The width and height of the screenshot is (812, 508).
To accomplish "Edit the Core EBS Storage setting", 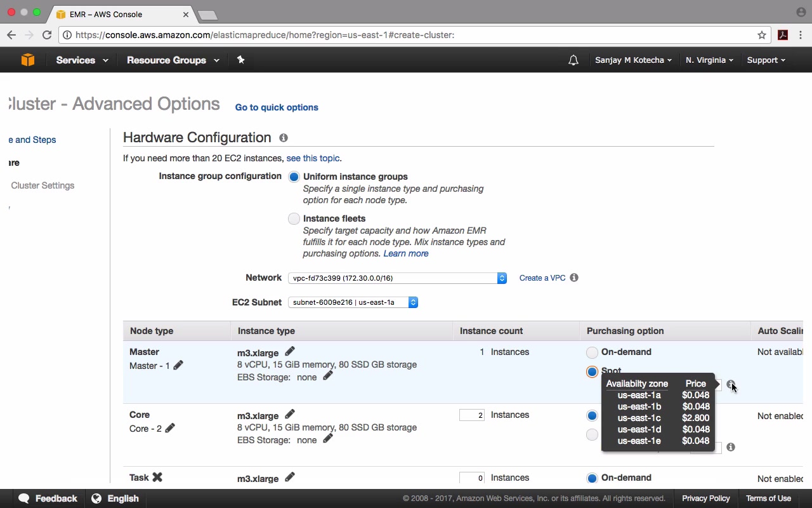I will click(328, 439).
